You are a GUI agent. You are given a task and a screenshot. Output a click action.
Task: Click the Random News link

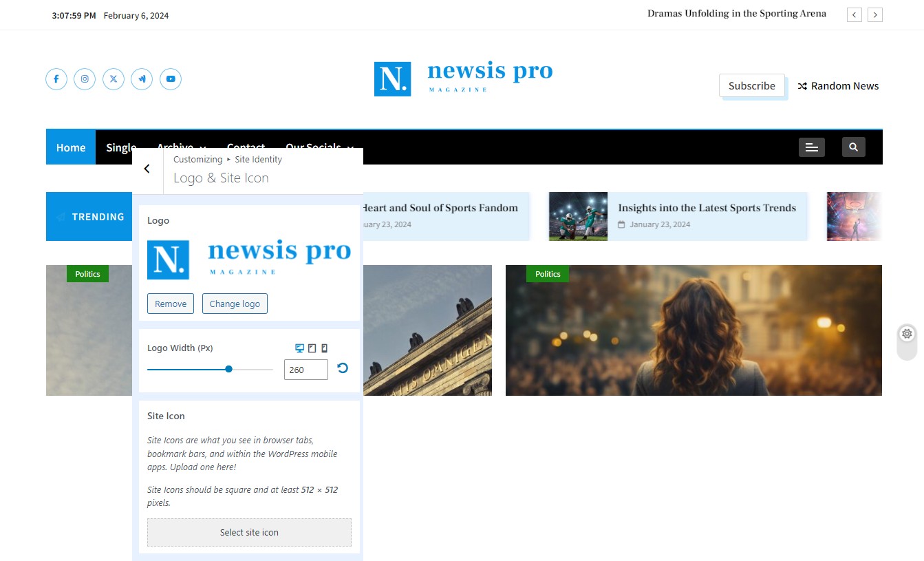[x=838, y=86]
